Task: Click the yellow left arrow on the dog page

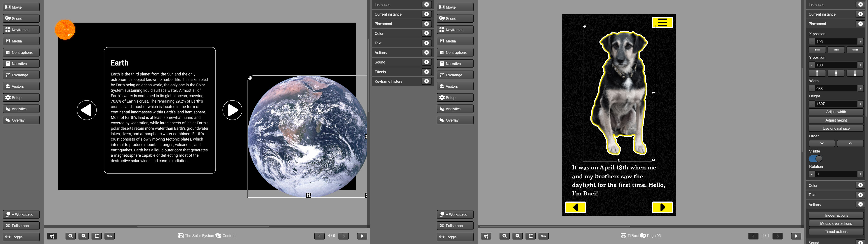Action: (x=575, y=207)
